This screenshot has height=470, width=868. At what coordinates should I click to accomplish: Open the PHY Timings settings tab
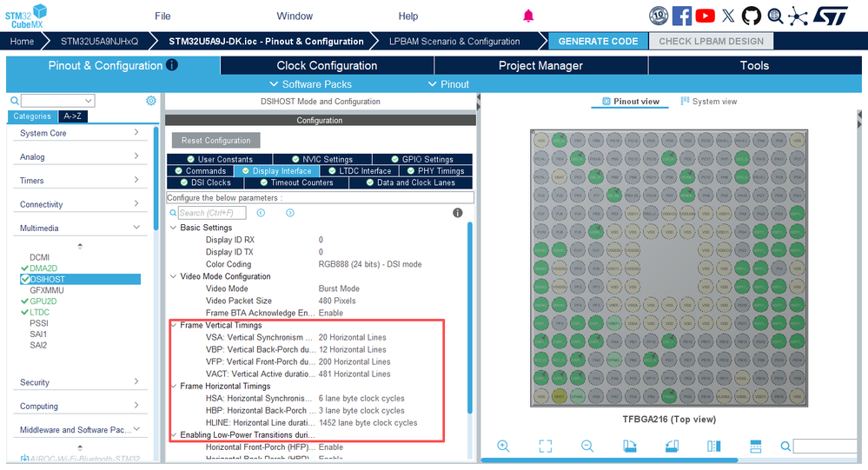(435, 171)
